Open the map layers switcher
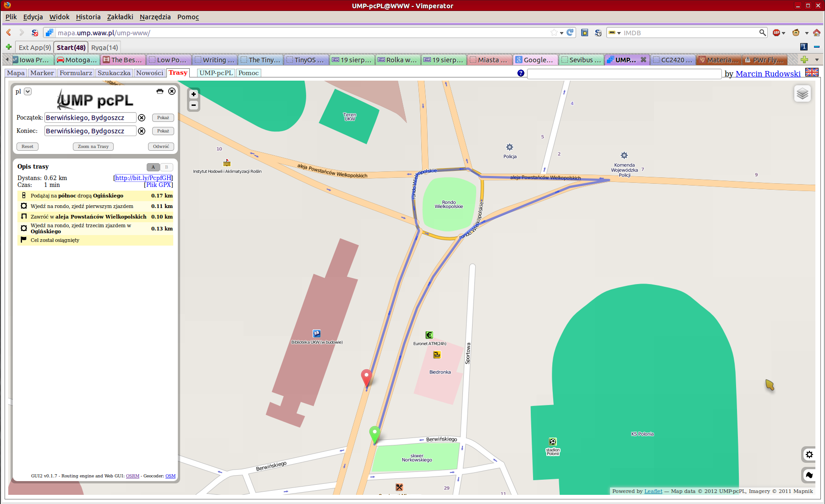The image size is (825, 504). (802, 94)
